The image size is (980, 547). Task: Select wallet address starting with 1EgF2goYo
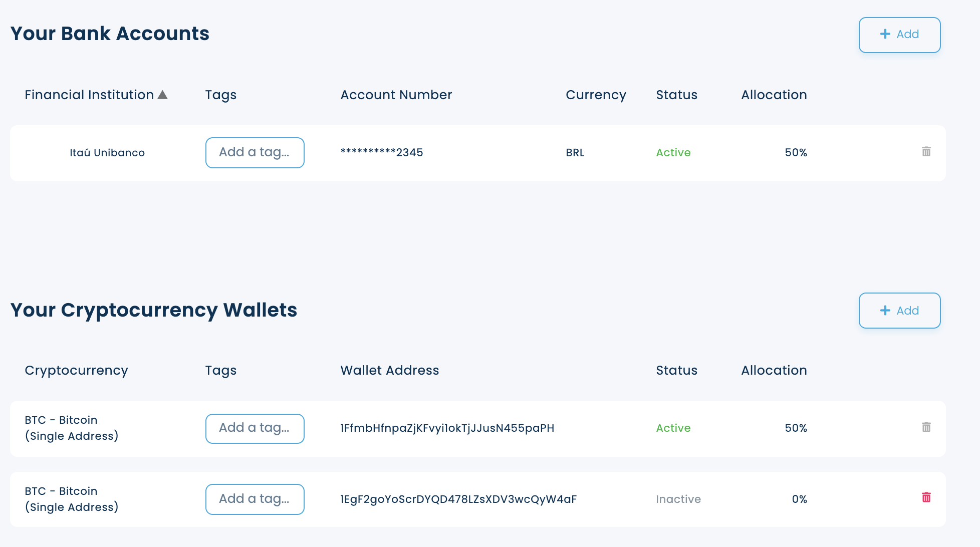click(x=458, y=499)
